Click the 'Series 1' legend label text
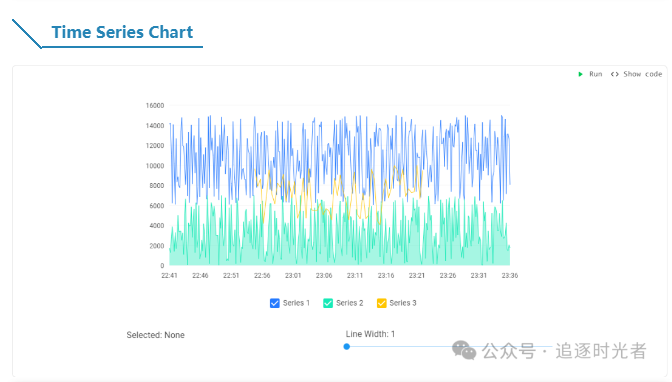Viewport: 672px width, 382px height. point(296,303)
